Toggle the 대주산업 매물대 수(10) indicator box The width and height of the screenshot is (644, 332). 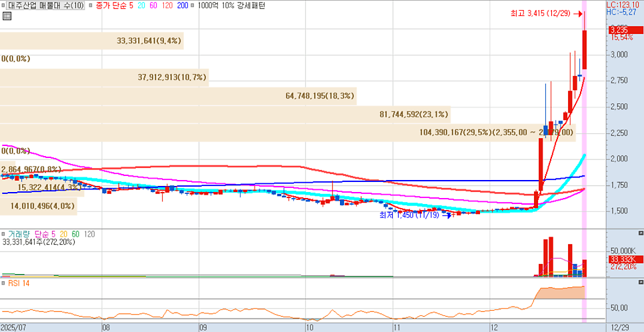[4, 6]
